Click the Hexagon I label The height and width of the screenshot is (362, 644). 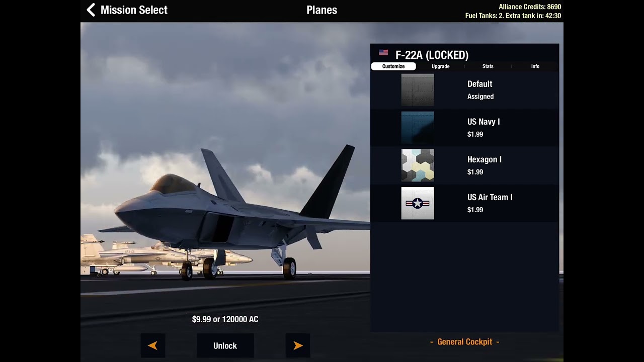[485, 159]
